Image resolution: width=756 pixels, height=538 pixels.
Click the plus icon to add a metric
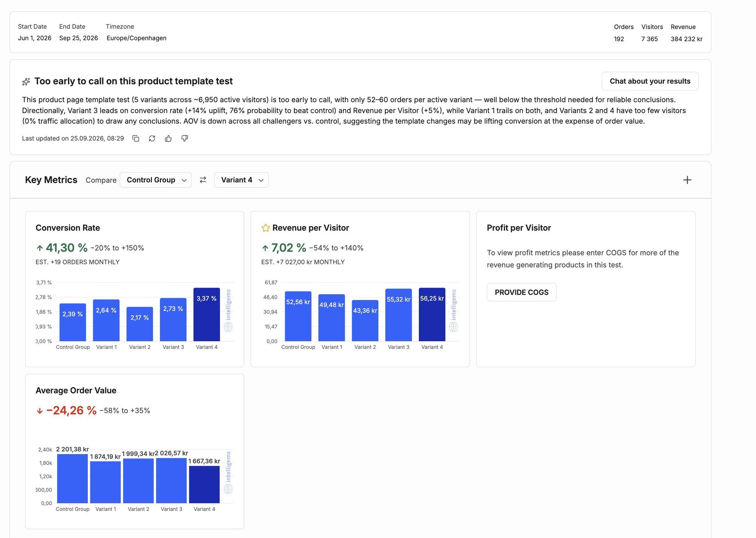click(687, 180)
